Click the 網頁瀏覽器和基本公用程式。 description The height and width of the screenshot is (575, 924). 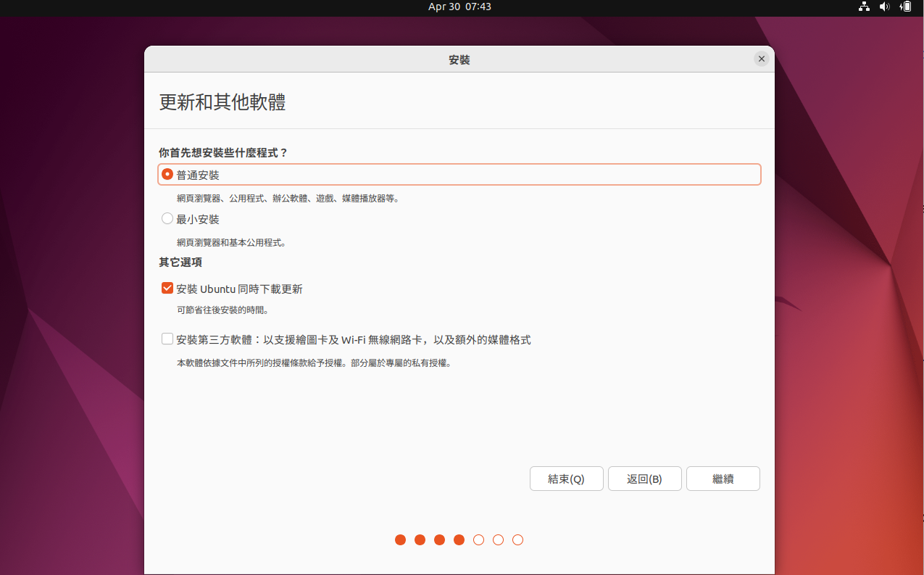point(231,242)
